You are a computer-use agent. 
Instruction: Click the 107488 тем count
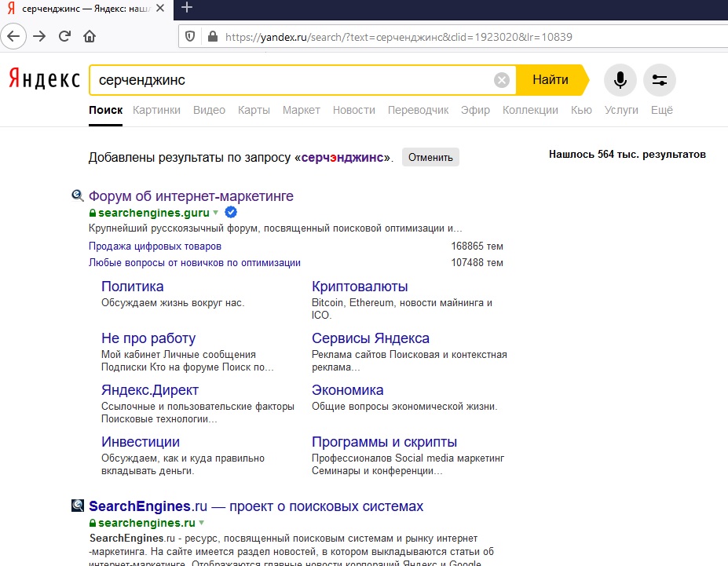click(477, 262)
